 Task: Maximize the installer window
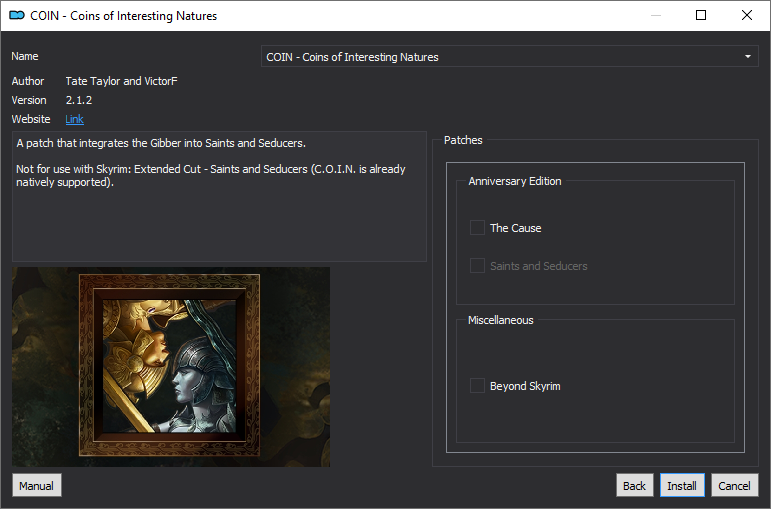(x=701, y=15)
